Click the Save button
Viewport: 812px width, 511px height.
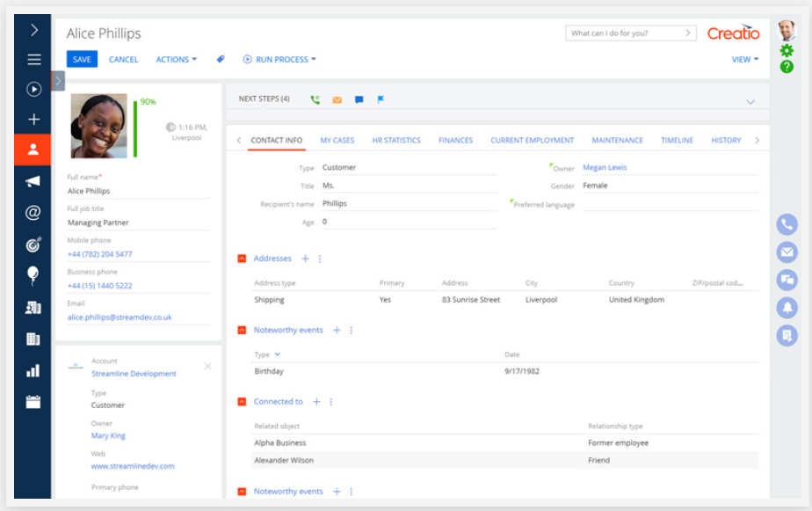coord(82,59)
